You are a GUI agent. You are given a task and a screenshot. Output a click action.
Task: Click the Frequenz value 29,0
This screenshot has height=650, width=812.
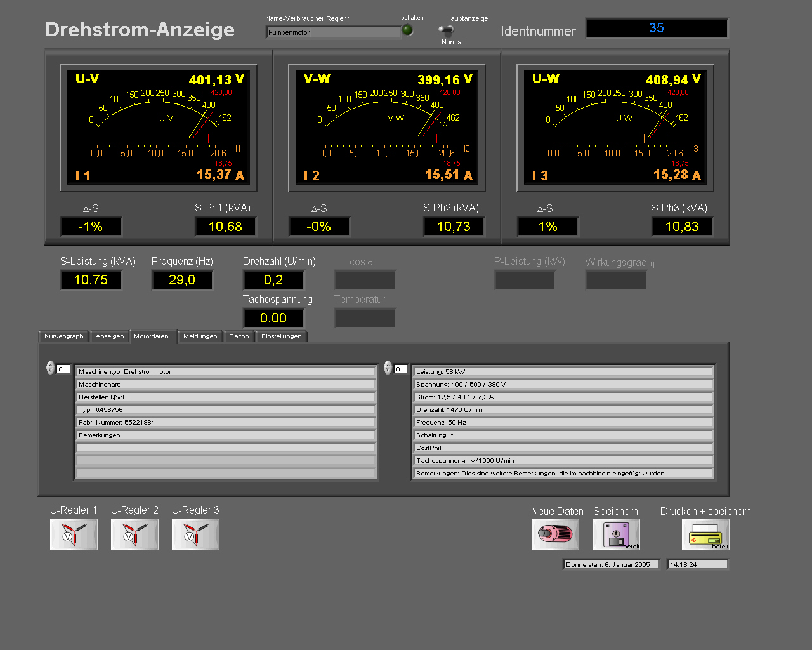point(182,280)
